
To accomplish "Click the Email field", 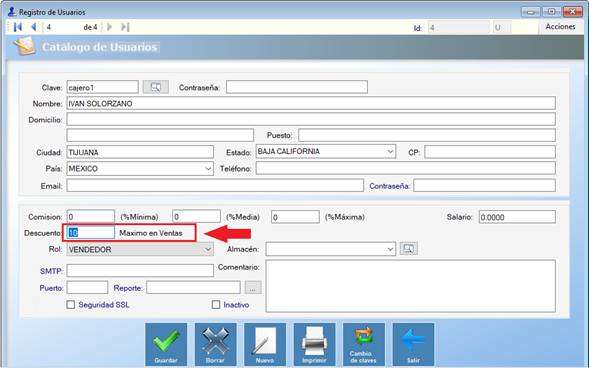I will click(x=215, y=185).
